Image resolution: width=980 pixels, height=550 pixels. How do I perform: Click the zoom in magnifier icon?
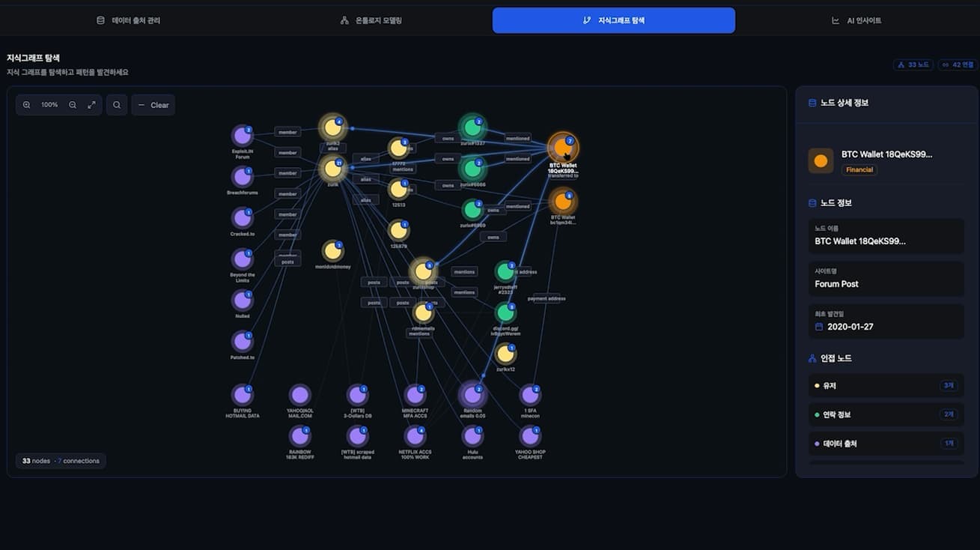pyautogui.click(x=27, y=105)
